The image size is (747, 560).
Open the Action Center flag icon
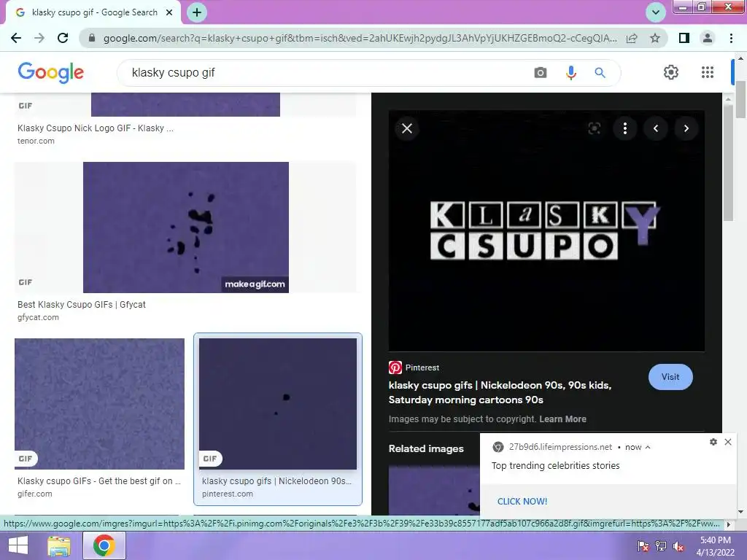[x=643, y=546]
